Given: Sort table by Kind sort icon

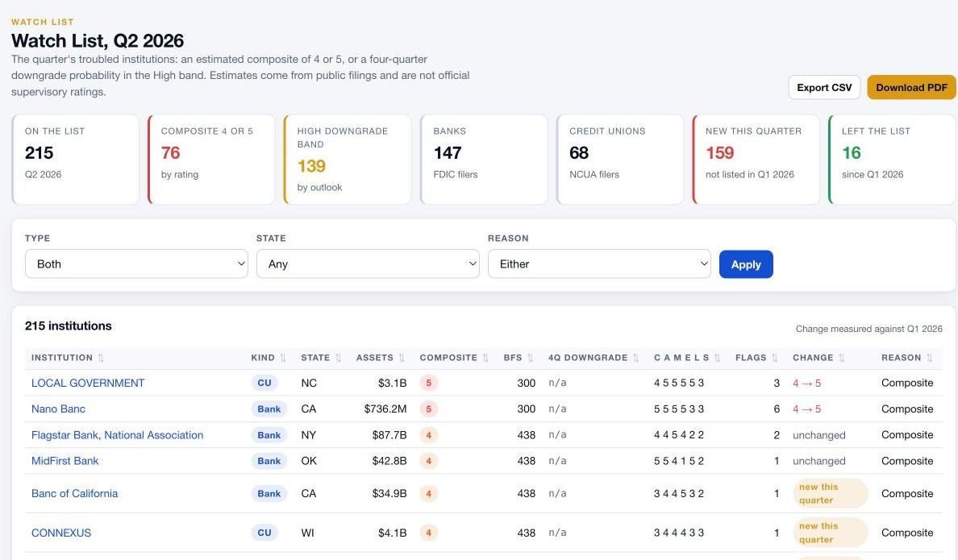Looking at the screenshot, I should (283, 358).
